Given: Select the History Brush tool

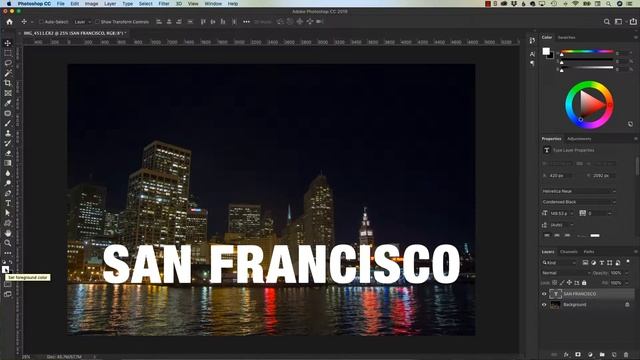Looking at the screenshot, I should click(8, 143).
